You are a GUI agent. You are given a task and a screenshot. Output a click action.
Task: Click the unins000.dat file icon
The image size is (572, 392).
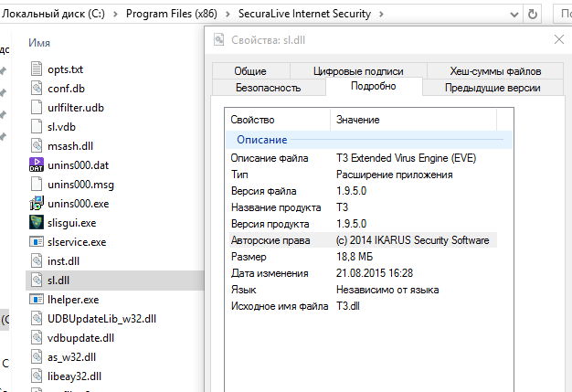pos(37,165)
